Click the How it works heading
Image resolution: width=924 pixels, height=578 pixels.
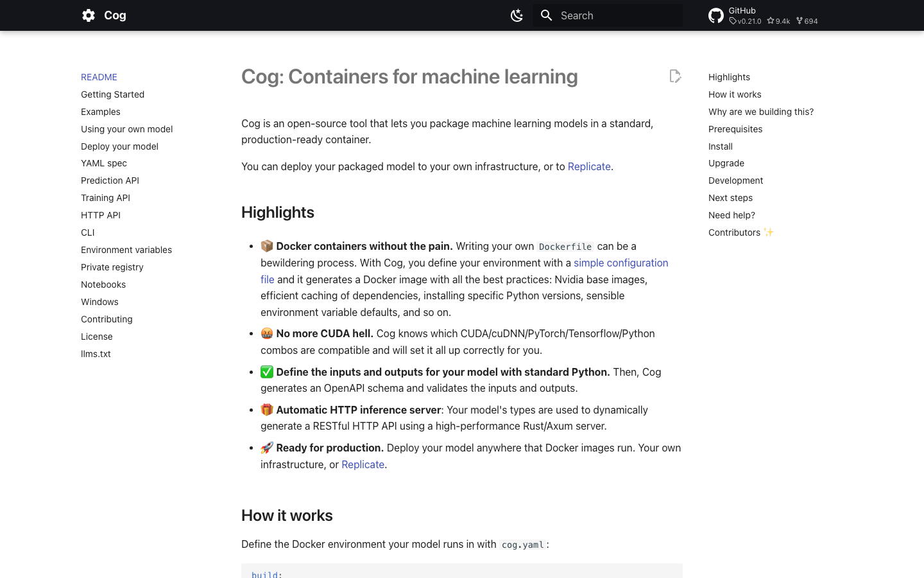click(287, 515)
